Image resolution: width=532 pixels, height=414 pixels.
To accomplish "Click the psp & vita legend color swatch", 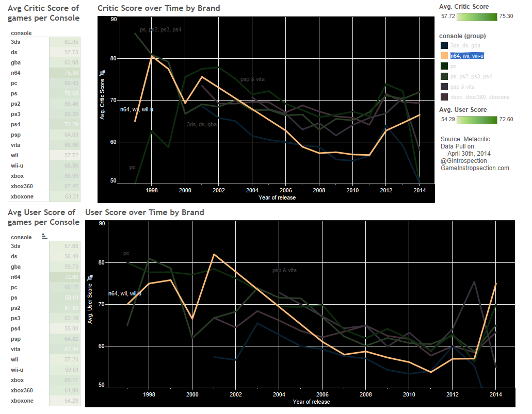I will [x=444, y=87].
